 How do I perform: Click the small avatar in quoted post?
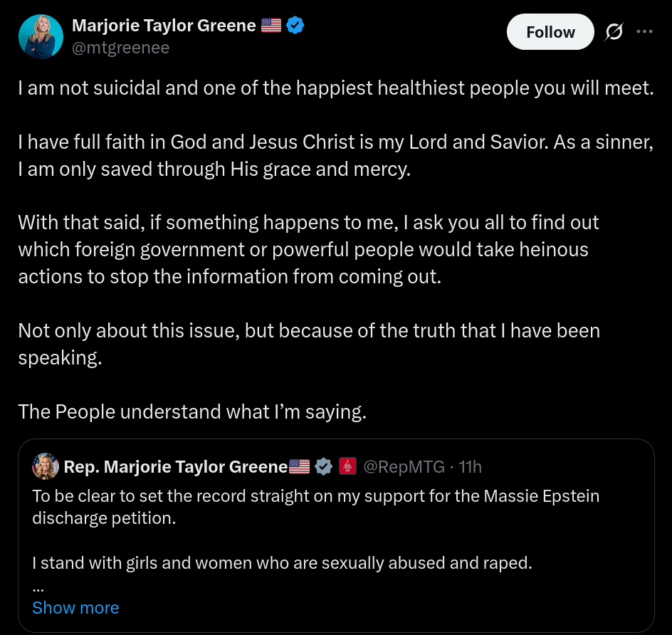[46, 466]
